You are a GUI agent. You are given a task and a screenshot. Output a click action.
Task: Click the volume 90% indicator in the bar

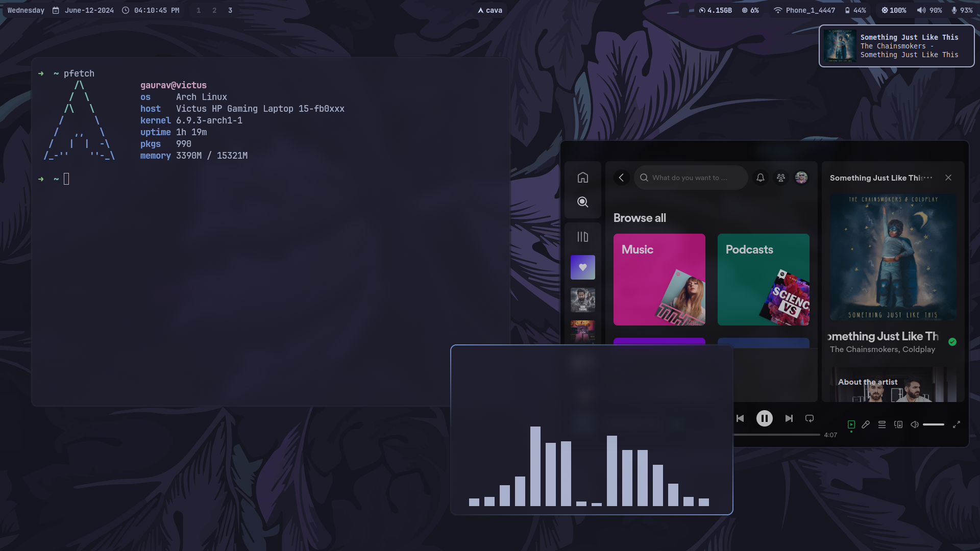929,10
